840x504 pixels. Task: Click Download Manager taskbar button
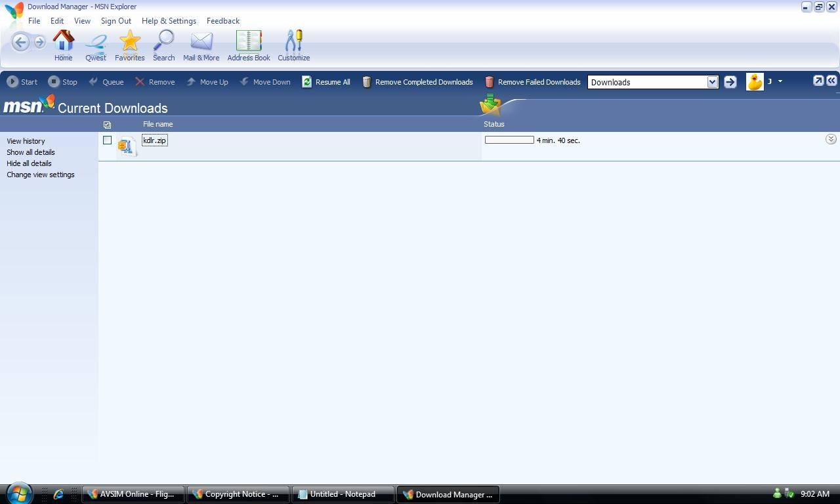(x=448, y=494)
